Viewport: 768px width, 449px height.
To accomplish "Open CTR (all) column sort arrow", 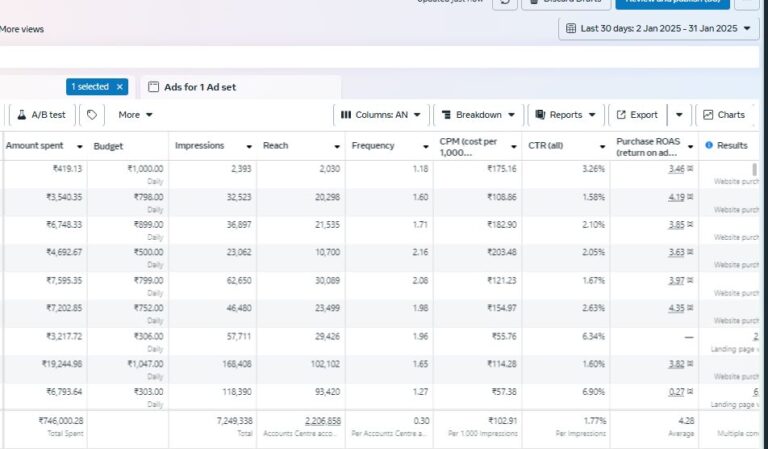I will click(x=602, y=146).
